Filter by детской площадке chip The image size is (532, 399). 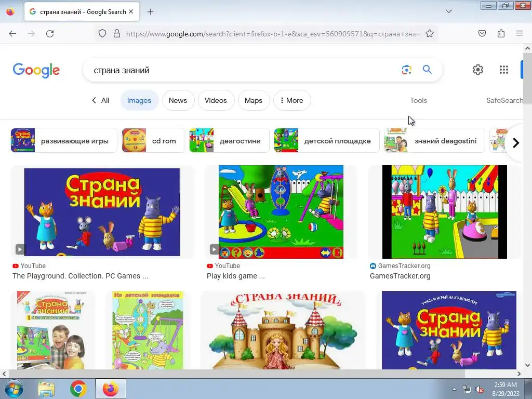326,140
